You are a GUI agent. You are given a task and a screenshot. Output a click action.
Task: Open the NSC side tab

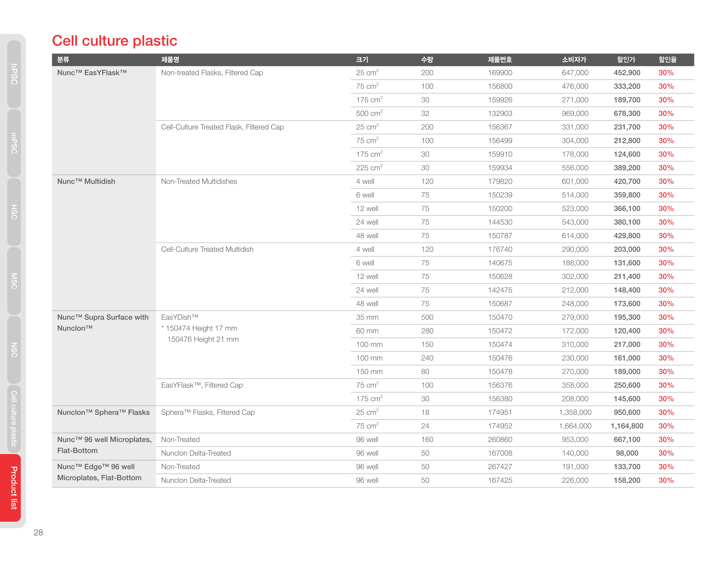click(x=14, y=350)
